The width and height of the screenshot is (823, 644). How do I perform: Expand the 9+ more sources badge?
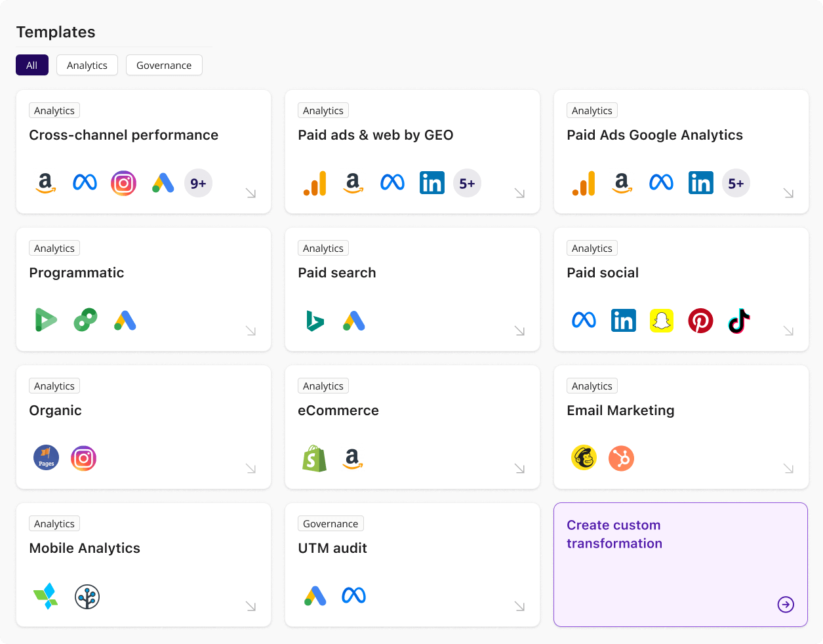click(198, 184)
